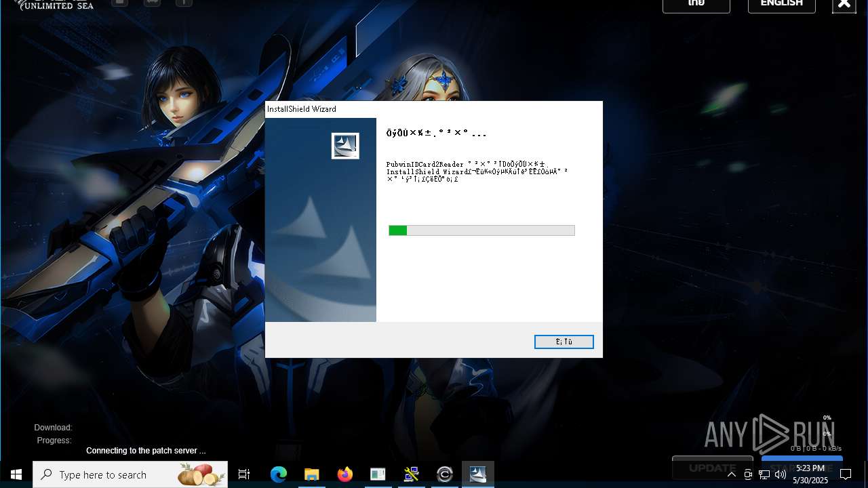Screen dimensions: 868x488
Task: Open Task View on the taskbar
Action: tap(244, 474)
